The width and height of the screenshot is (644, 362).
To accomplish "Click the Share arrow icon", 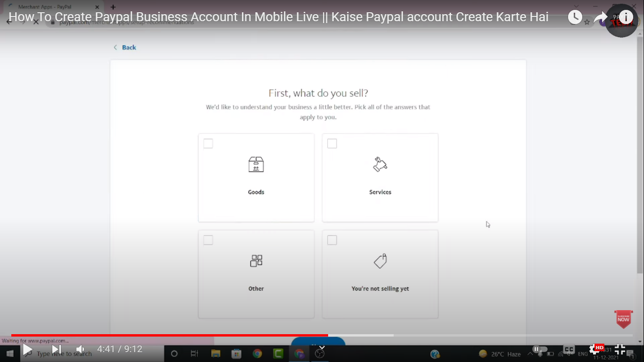I will pyautogui.click(x=600, y=18).
